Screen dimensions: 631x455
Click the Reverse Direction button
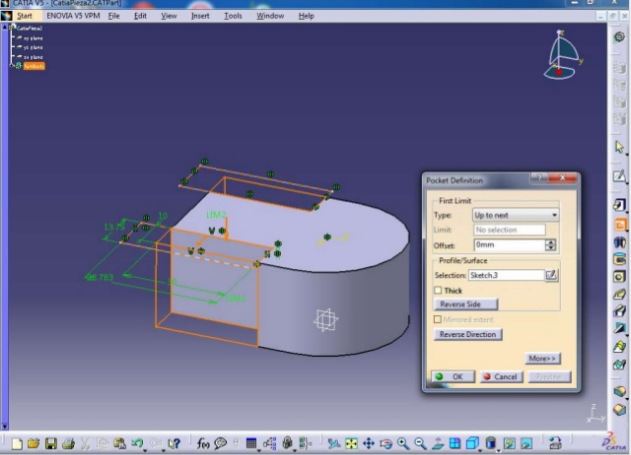click(468, 334)
